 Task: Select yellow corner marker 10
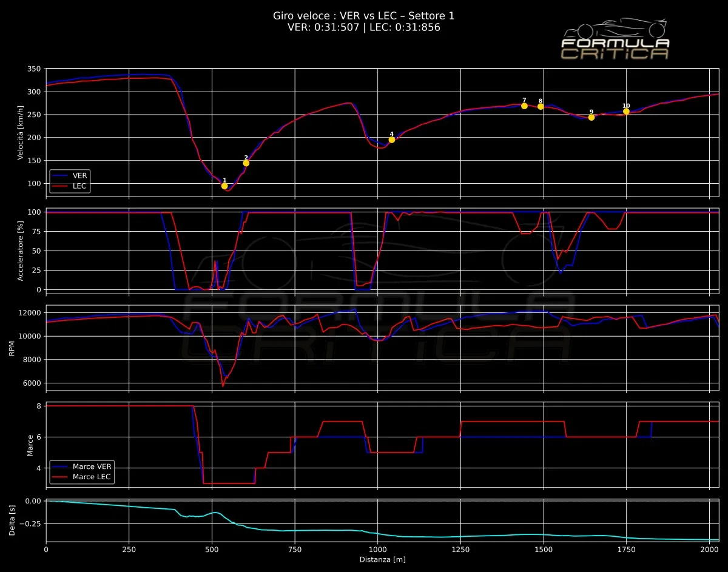(626, 111)
